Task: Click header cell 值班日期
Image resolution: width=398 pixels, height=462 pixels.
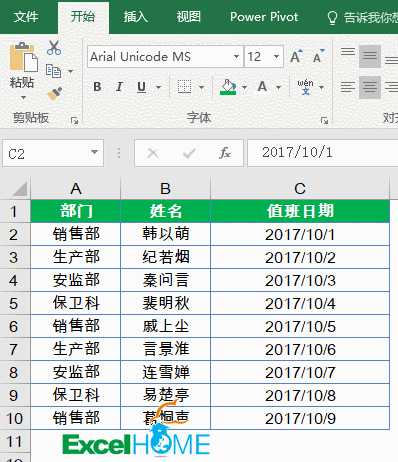Action: coord(300,211)
